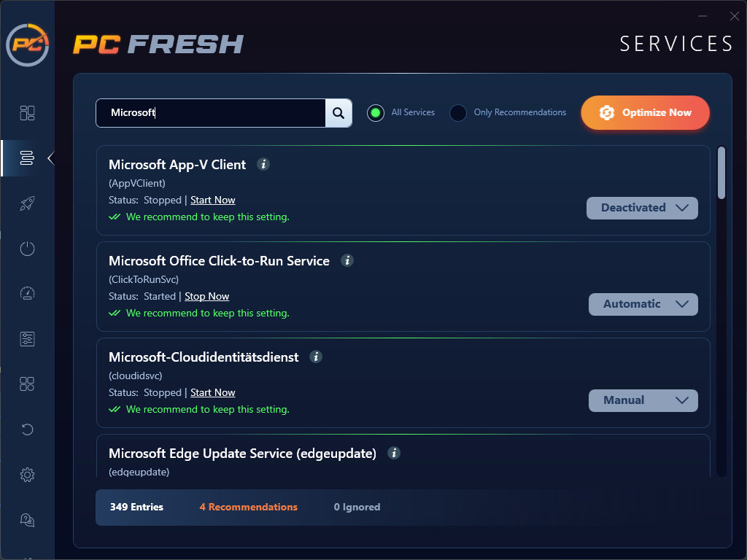This screenshot has width=747, height=560.
Task: Click the Microsoft search input field
Action: pos(211,113)
